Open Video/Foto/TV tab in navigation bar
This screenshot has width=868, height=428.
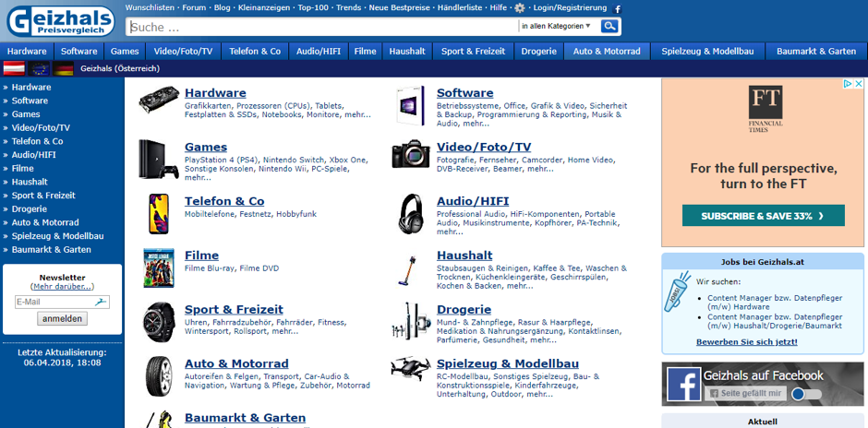[183, 52]
